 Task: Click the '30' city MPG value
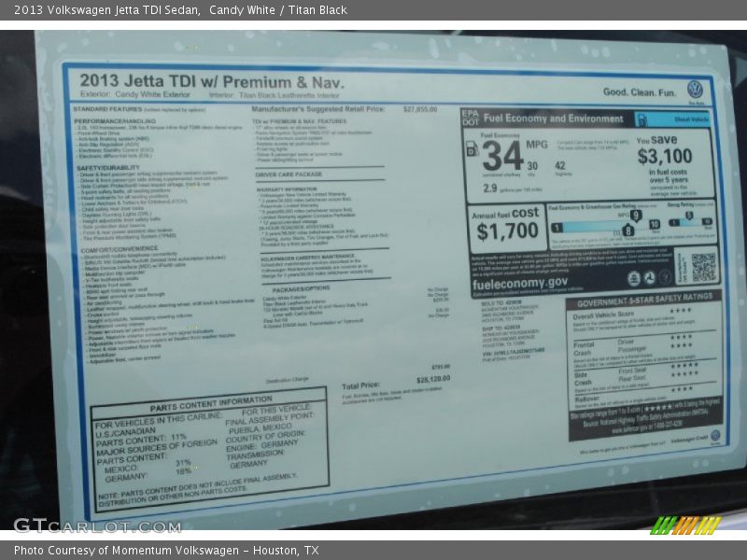(532, 166)
